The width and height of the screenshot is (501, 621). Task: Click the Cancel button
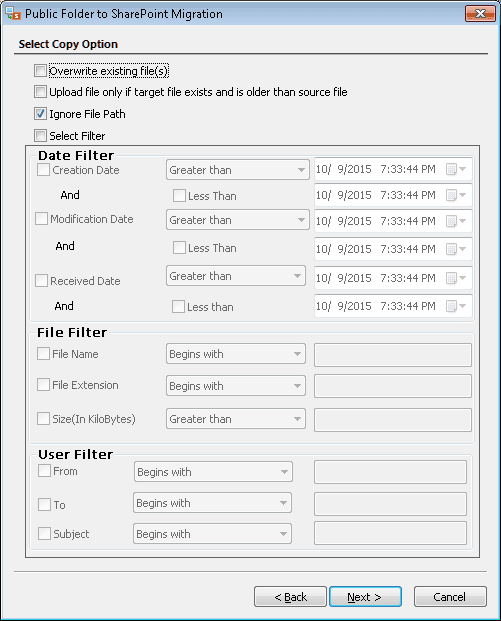point(450,597)
